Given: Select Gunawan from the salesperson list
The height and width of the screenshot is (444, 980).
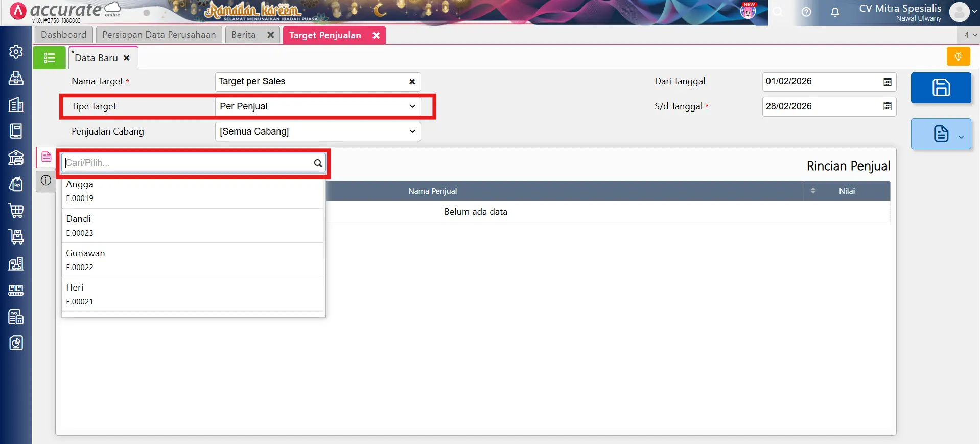Looking at the screenshot, I should [x=85, y=259].
